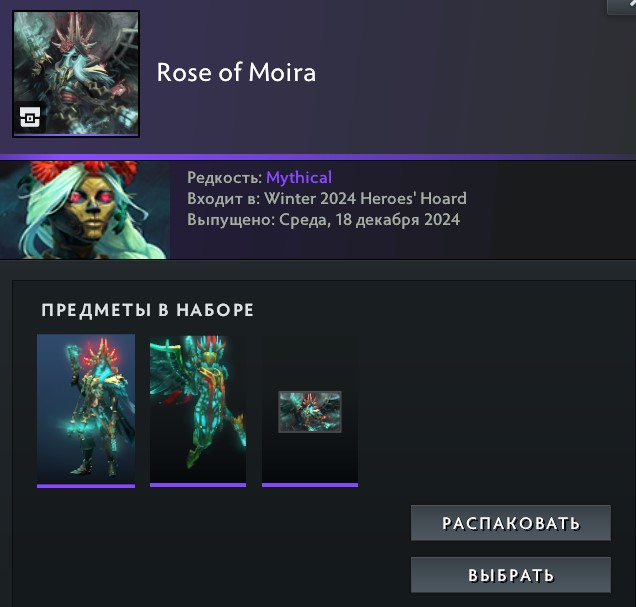
Task: Click the ПРЕДМЕТЫ В НАБОРЕ header
Action: 148,310
